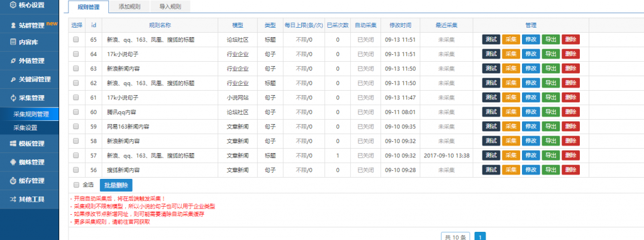Image resolution: width=644 pixels, height=240 pixels.
Task: Click the stopwatch icon beside 缓存管理
Action: 13,181
